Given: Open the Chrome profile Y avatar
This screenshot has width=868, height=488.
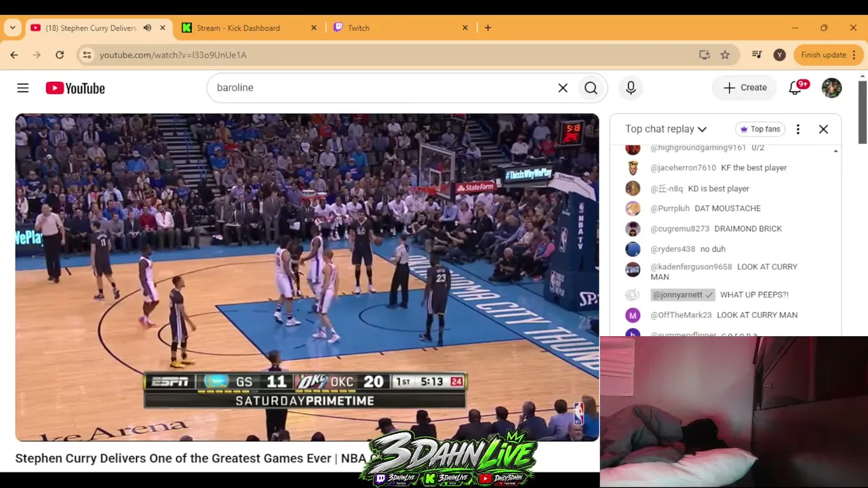Looking at the screenshot, I should click(x=779, y=55).
